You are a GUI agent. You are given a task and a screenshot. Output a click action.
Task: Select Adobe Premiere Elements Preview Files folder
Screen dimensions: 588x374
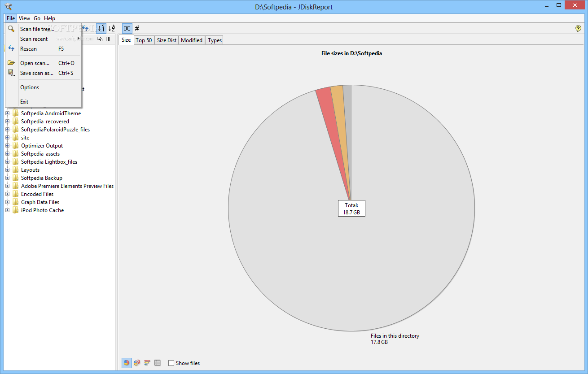pyautogui.click(x=67, y=186)
